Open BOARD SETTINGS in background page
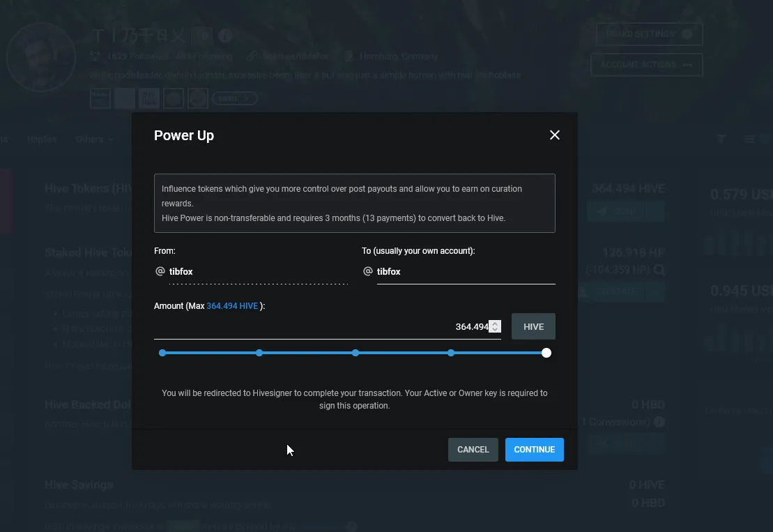Viewport: 773px width, 532px height. click(x=649, y=34)
